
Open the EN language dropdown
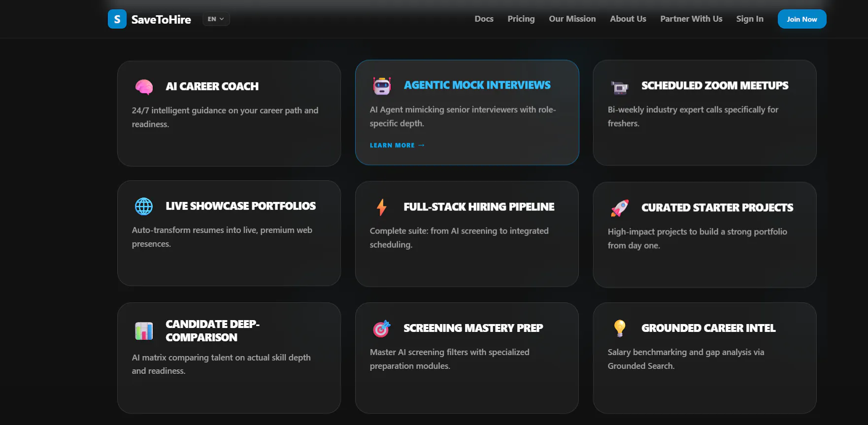click(x=216, y=19)
